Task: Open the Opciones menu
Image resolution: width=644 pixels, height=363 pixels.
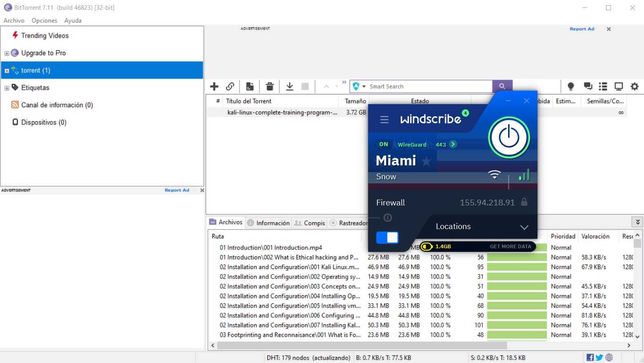Action: point(44,20)
